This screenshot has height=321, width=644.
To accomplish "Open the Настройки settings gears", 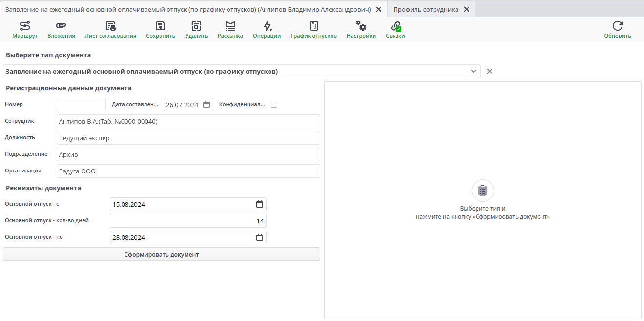I will pos(361,30).
